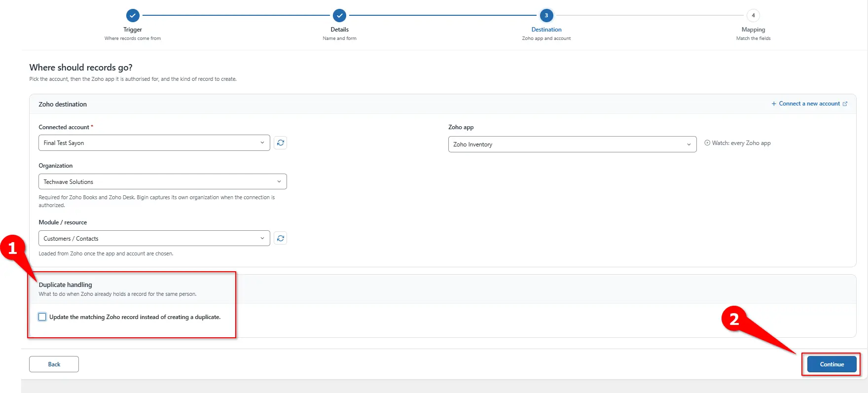This screenshot has width=868, height=393.
Task: Open the Zoho app dropdown showing Zoho Inventory
Action: point(572,144)
